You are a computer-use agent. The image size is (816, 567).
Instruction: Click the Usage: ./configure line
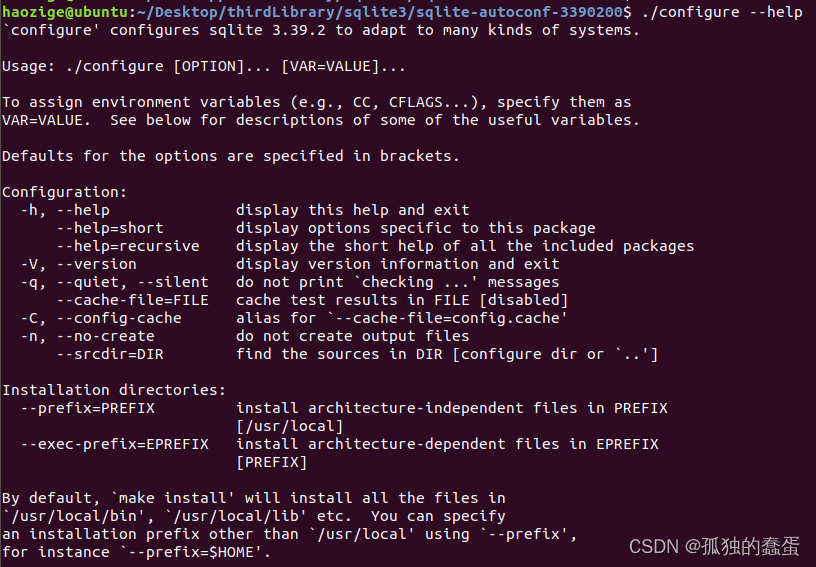tap(203, 67)
